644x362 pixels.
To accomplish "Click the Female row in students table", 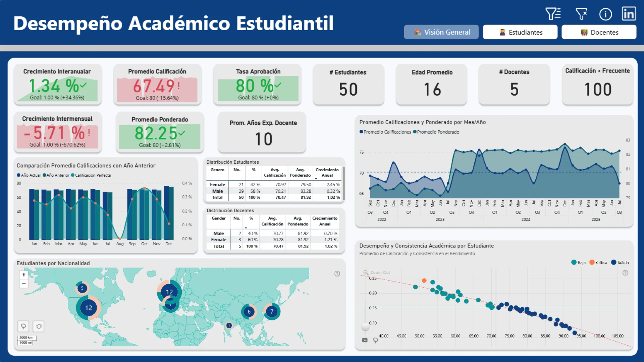I will (x=217, y=185).
